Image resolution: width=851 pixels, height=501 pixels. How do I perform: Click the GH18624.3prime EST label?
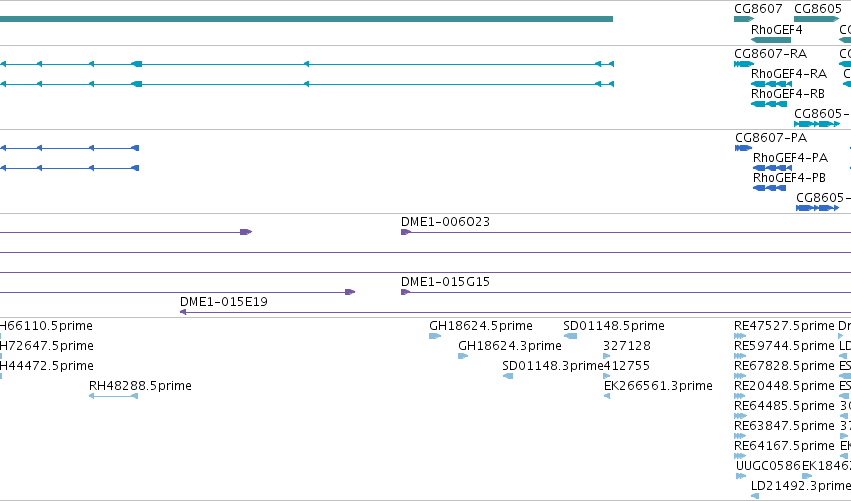tap(510, 346)
